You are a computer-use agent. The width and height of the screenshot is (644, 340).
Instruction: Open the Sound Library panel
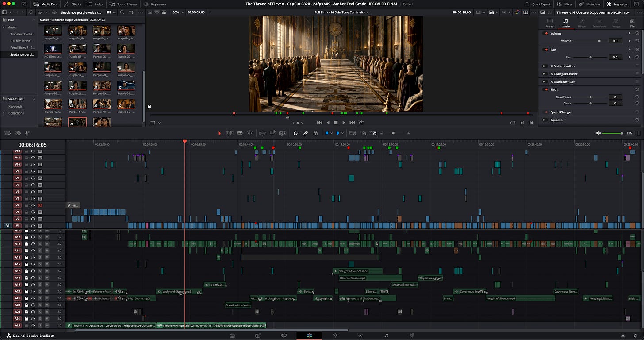pos(123,4)
